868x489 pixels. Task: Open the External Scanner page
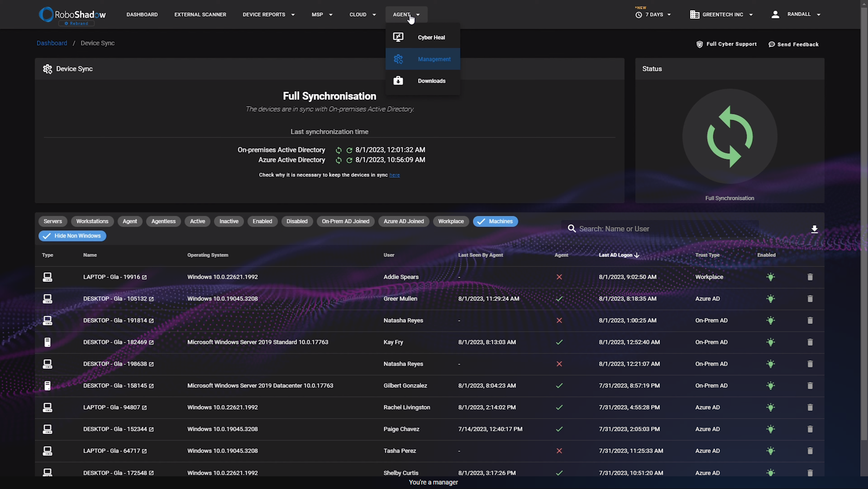(x=200, y=14)
